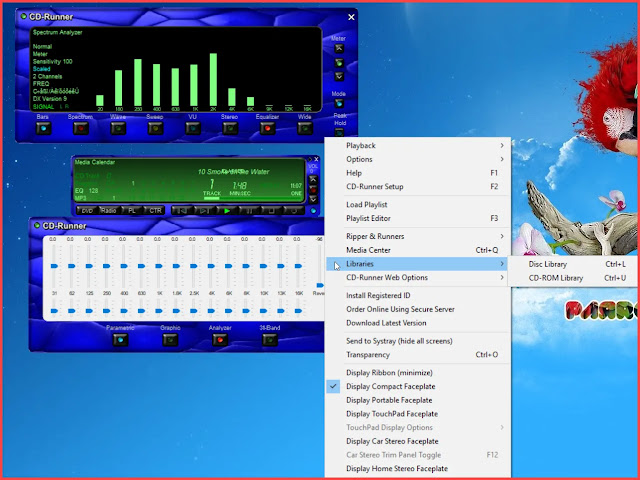Screen dimensions: 640x480
Task: Select Display Ribbon (minimize)
Action: 418,373
